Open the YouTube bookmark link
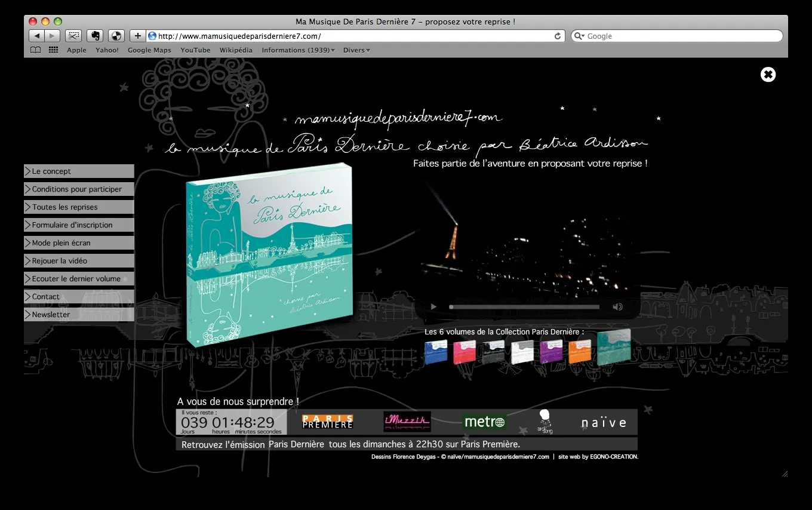This screenshot has height=510, width=812. pos(195,50)
